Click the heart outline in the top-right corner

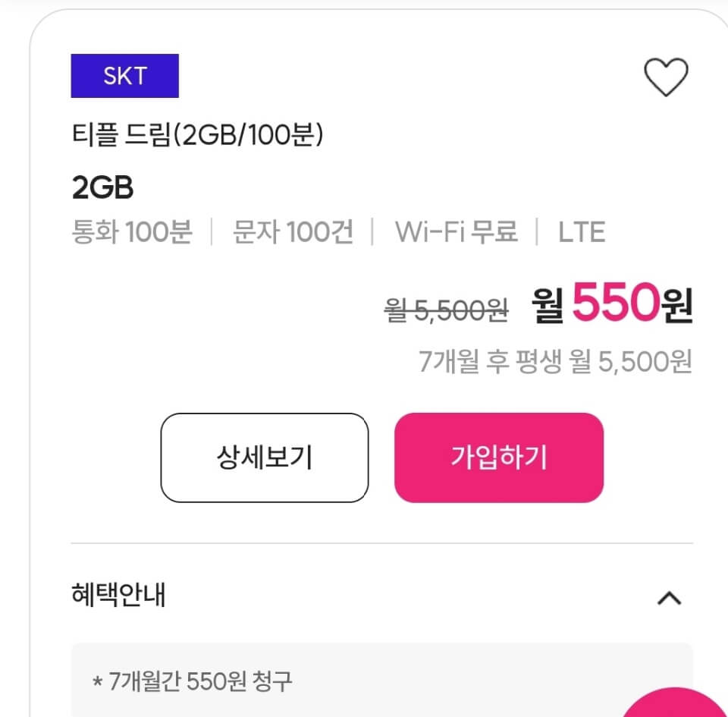[x=666, y=76]
